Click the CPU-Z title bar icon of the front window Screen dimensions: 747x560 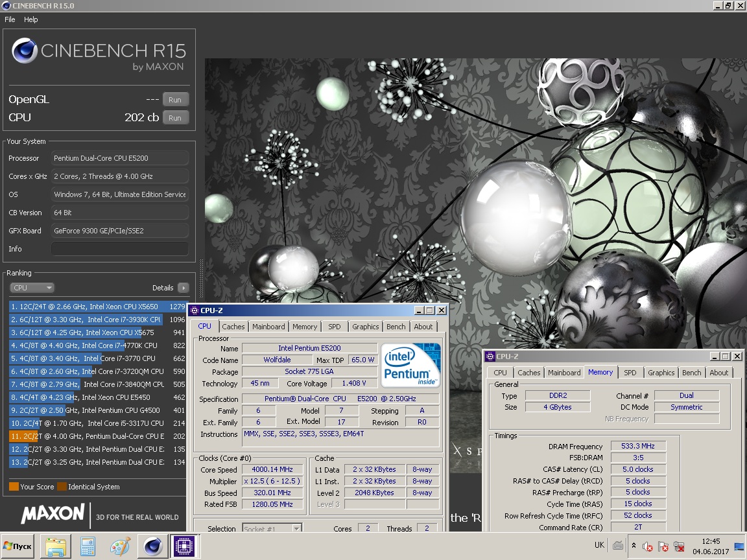pos(195,310)
